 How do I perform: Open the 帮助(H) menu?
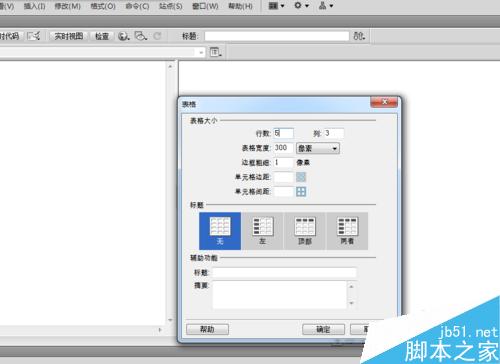click(240, 6)
